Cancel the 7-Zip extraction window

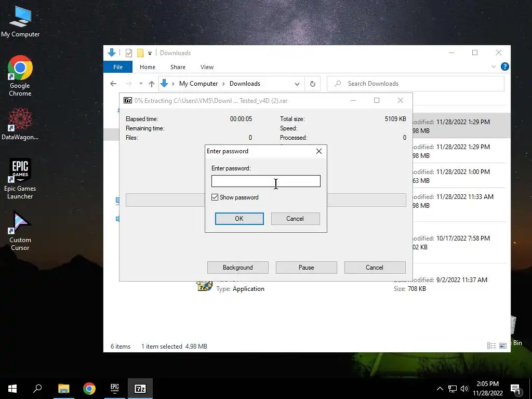point(375,268)
